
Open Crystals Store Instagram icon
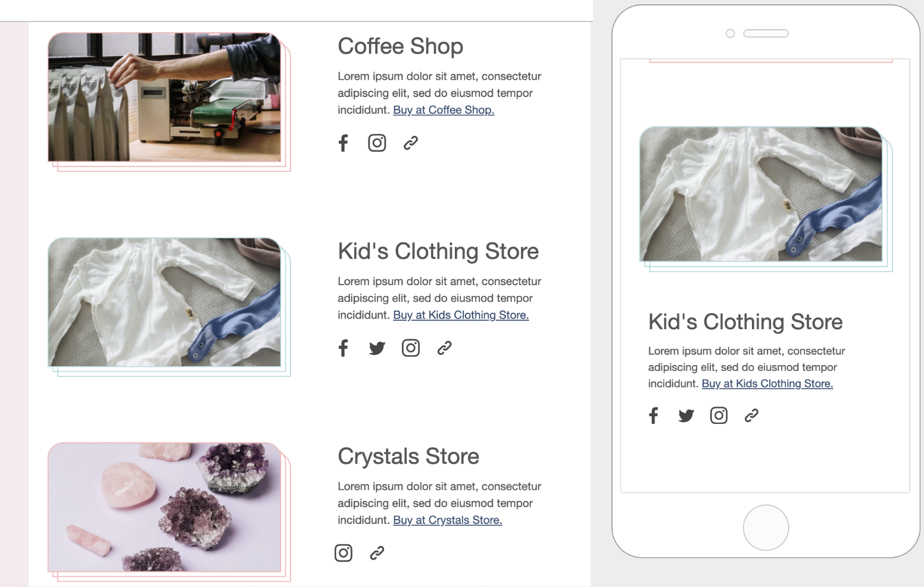(344, 553)
